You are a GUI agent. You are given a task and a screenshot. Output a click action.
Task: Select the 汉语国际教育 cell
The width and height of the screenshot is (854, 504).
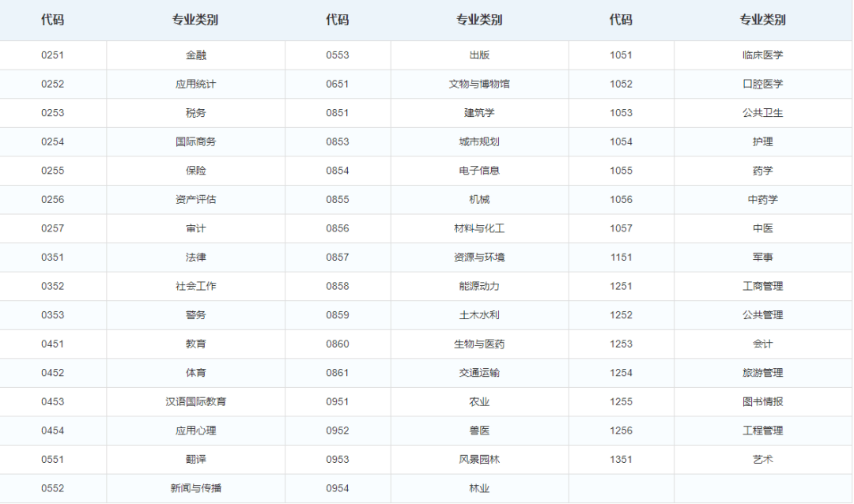(x=195, y=401)
